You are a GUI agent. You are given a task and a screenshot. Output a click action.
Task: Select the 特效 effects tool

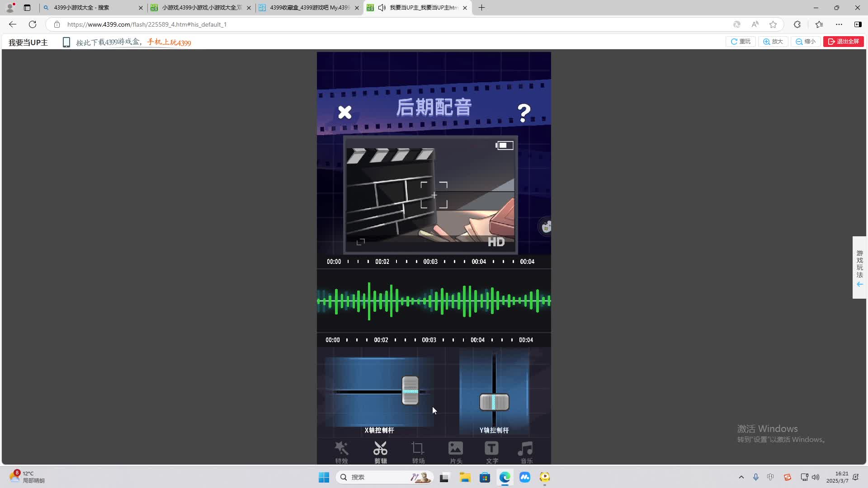[342, 452]
